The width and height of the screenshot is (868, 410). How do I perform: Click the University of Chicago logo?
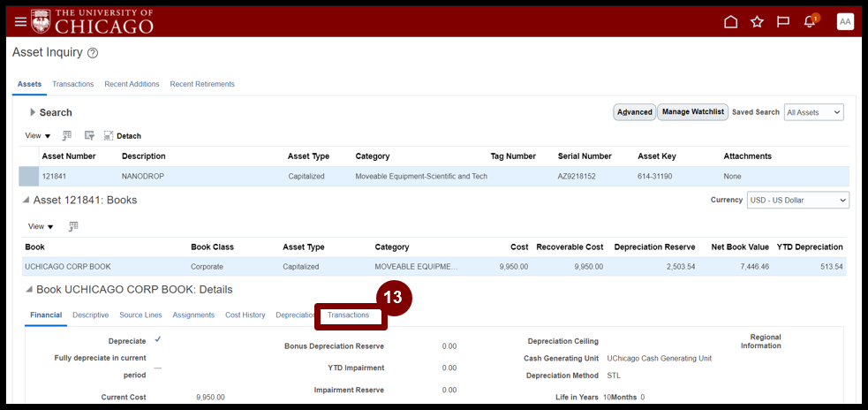tap(93, 21)
